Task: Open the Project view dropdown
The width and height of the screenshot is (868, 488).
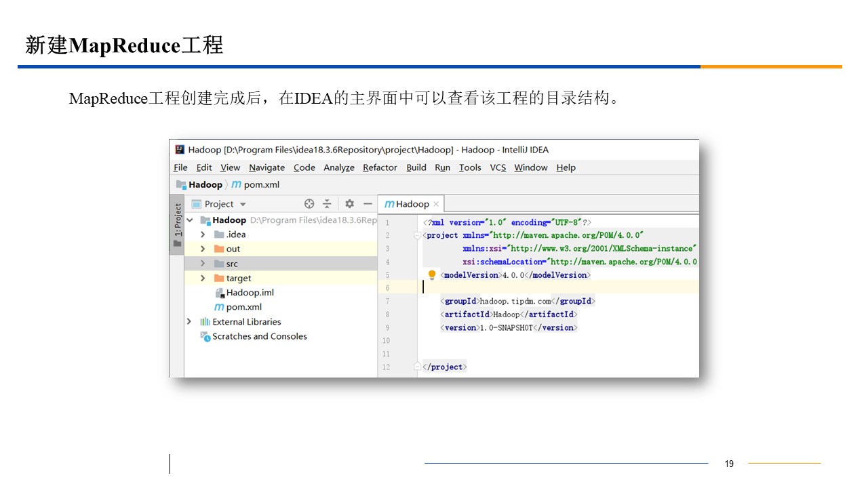Action: (243, 204)
